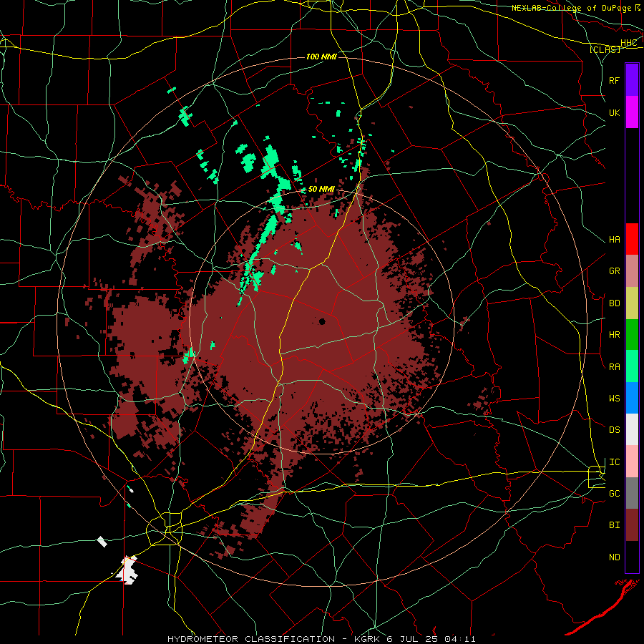This screenshot has width=644, height=644.
Task: Click the blue WS legend color swatch
Action: [632, 398]
